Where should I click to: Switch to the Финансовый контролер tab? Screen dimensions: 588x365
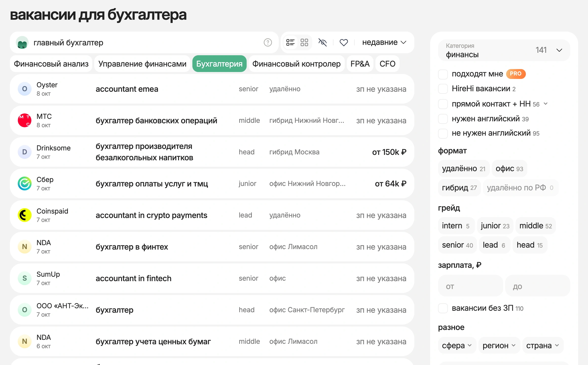(296, 64)
